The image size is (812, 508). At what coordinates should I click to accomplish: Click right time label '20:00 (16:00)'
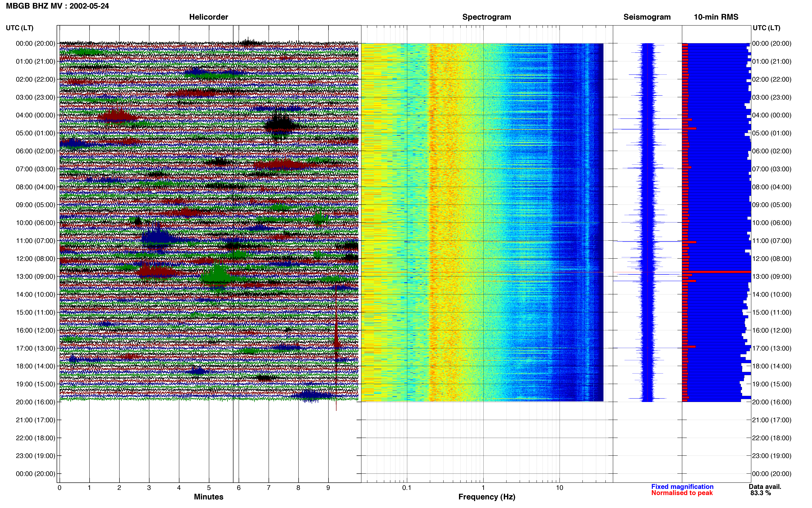tap(772, 402)
